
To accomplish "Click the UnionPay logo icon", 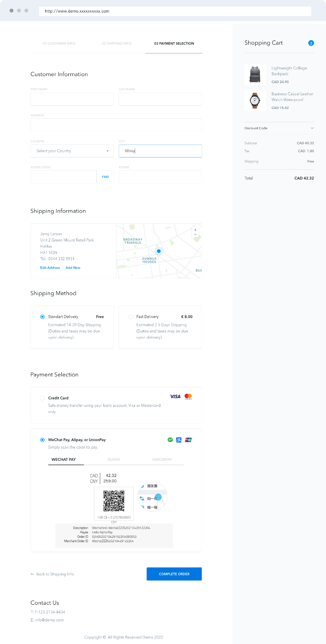I will [x=188, y=440].
